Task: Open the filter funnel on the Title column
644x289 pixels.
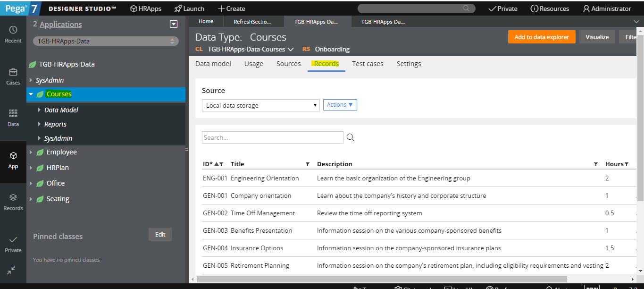Action: click(x=307, y=163)
